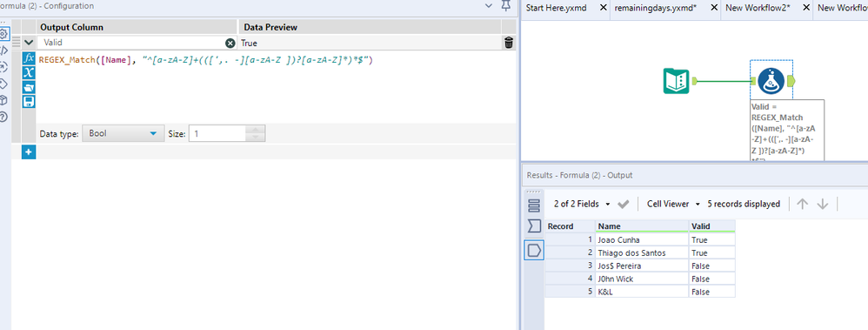Delete the Valid expression with trash icon
Image resolution: width=868 pixels, height=330 pixels.
(509, 43)
